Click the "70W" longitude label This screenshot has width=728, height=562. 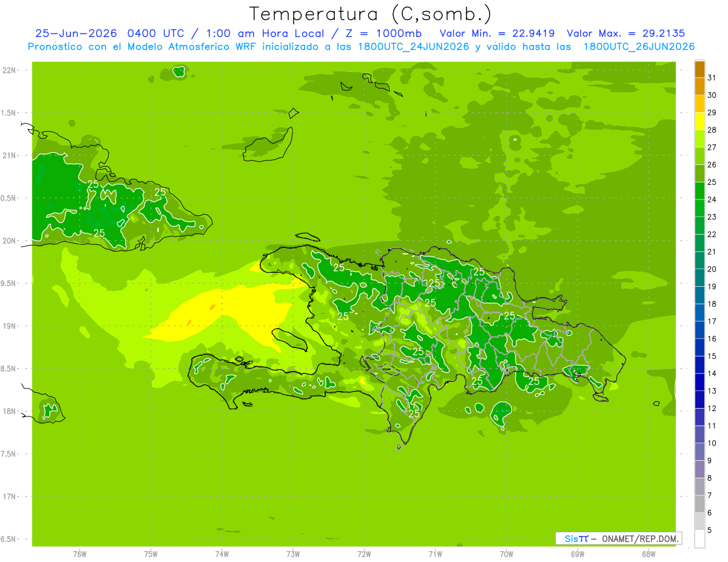coord(507,554)
